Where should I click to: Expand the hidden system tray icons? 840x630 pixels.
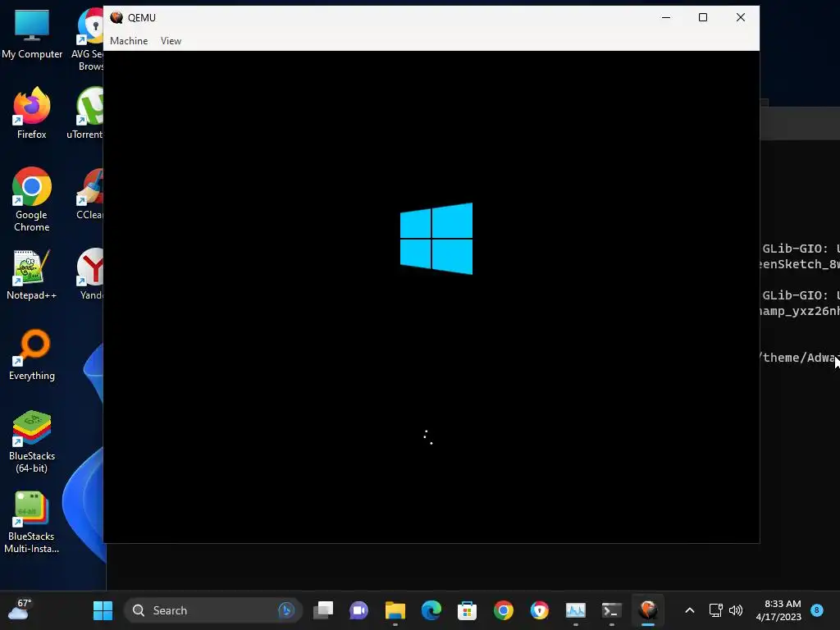[x=689, y=610]
